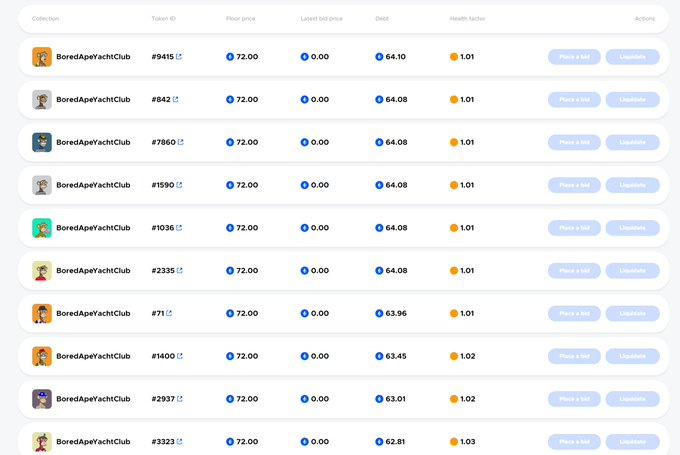Open external link icon for token #842
The width and height of the screenshot is (680, 455).
coord(175,99)
